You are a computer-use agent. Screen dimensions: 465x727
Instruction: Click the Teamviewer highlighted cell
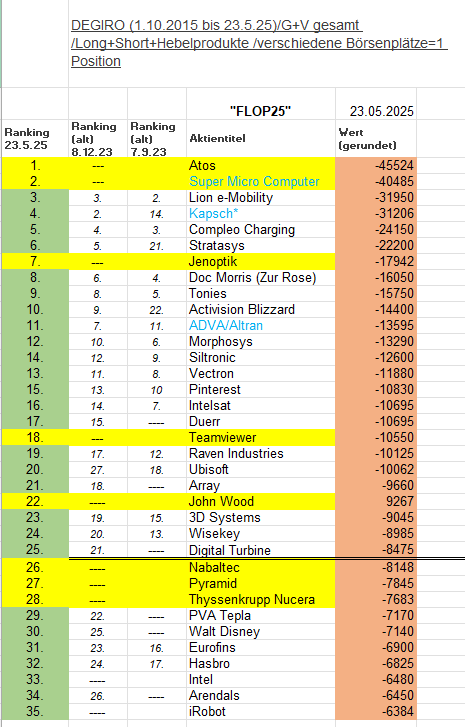tap(261, 438)
